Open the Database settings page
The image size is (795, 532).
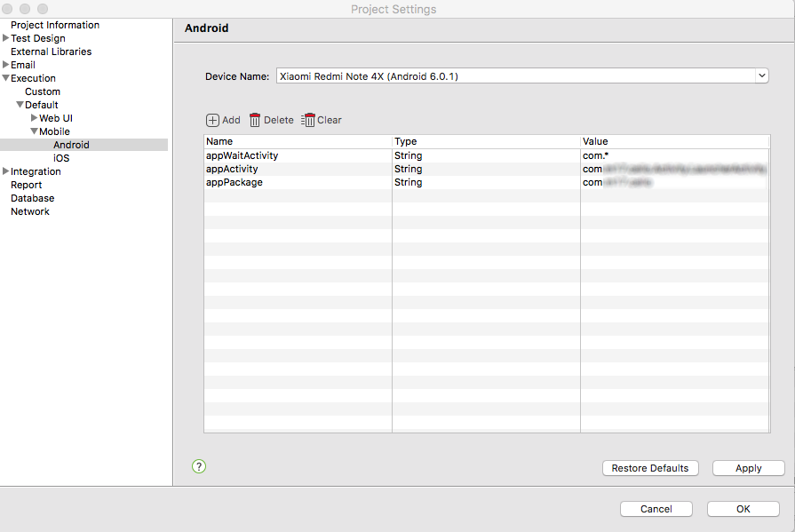[x=33, y=198]
